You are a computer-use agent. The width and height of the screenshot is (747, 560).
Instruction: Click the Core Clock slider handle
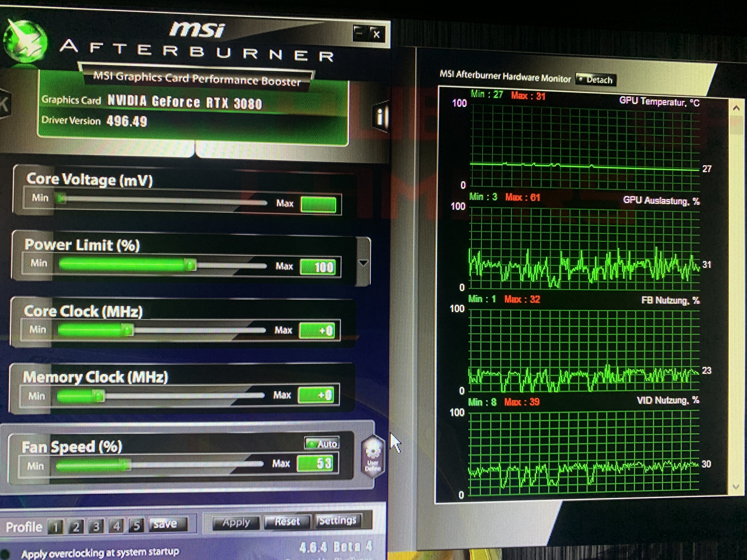click(x=128, y=330)
